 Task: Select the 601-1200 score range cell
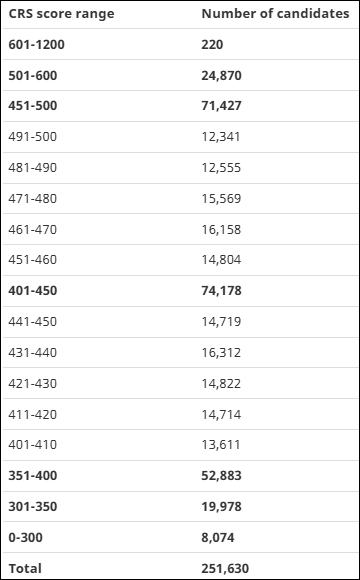click(37, 45)
